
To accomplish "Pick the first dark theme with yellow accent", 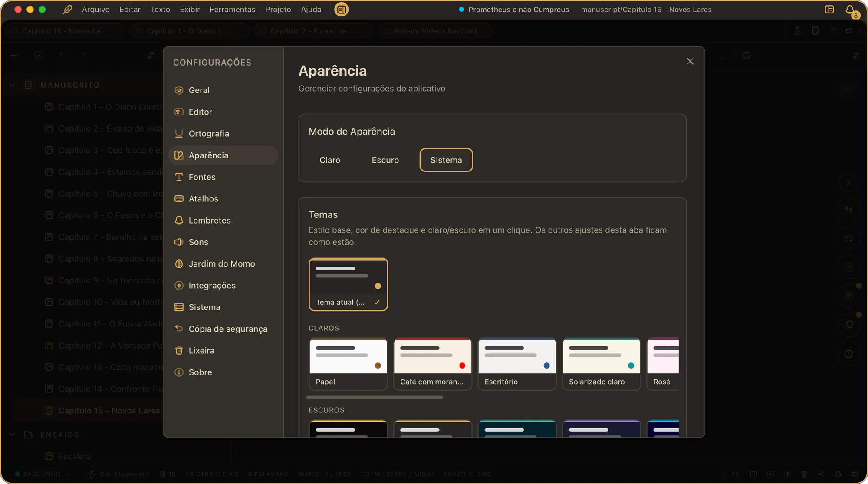I will pyautogui.click(x=348, y=429).
